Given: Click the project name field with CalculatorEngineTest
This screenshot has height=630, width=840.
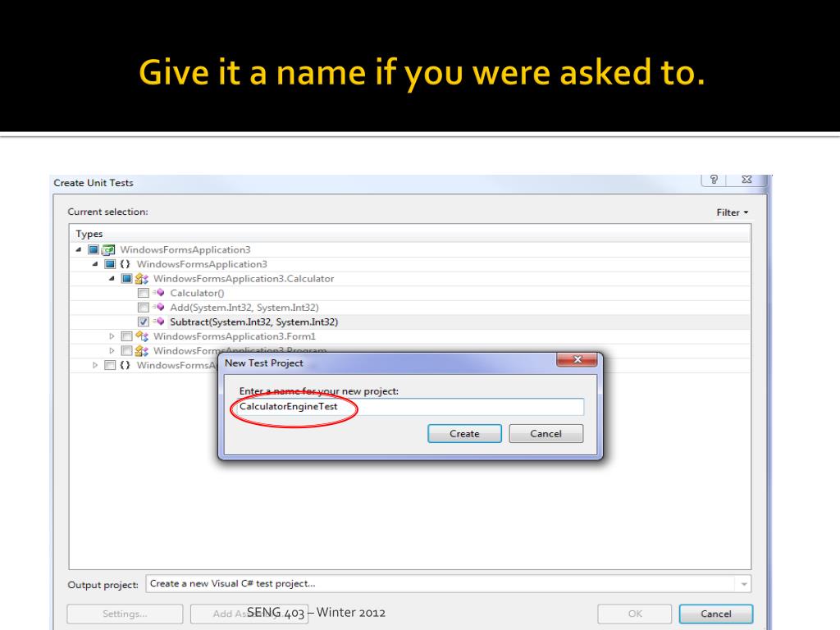Looking at the screenshot, I should pyautogui.click(x=410, y=407).
